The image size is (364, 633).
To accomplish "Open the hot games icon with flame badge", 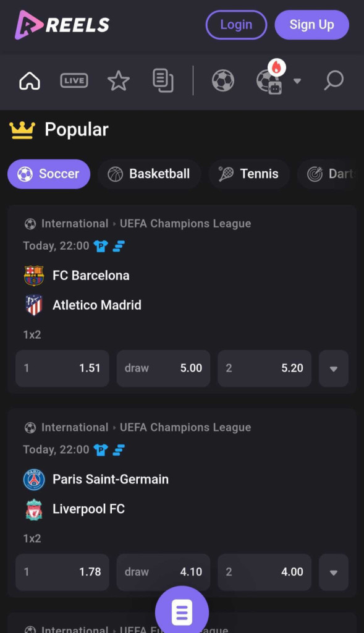I will tap(271, 80).
